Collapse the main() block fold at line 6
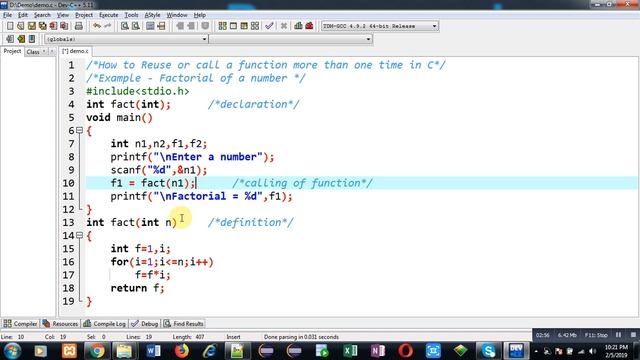This screenshot has width=640, height=360. (79, 130)
